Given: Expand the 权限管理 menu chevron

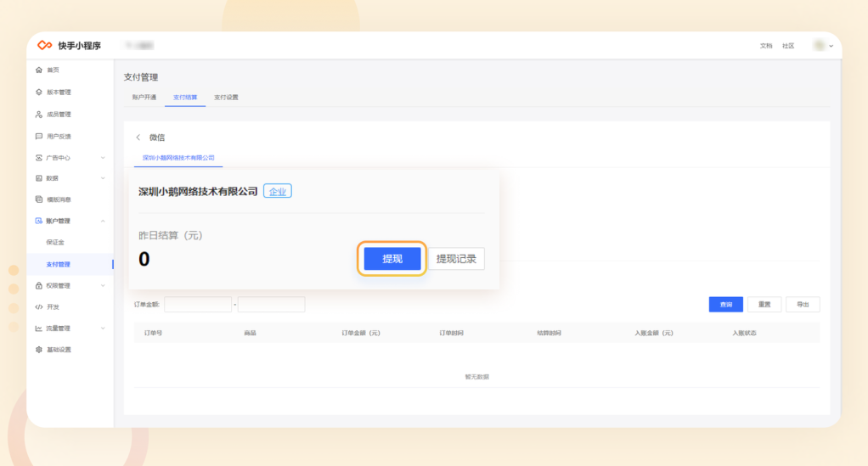Looking at the screenshot, I should point(103,285).
